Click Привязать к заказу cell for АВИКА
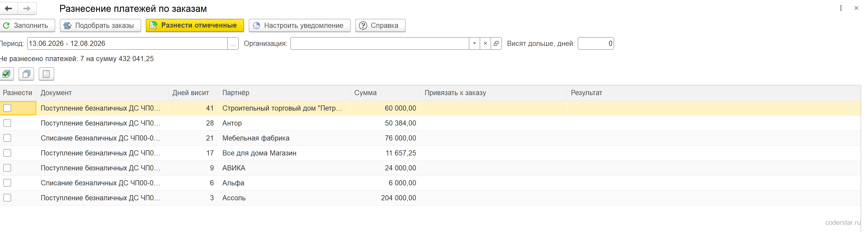 (493, 168)
